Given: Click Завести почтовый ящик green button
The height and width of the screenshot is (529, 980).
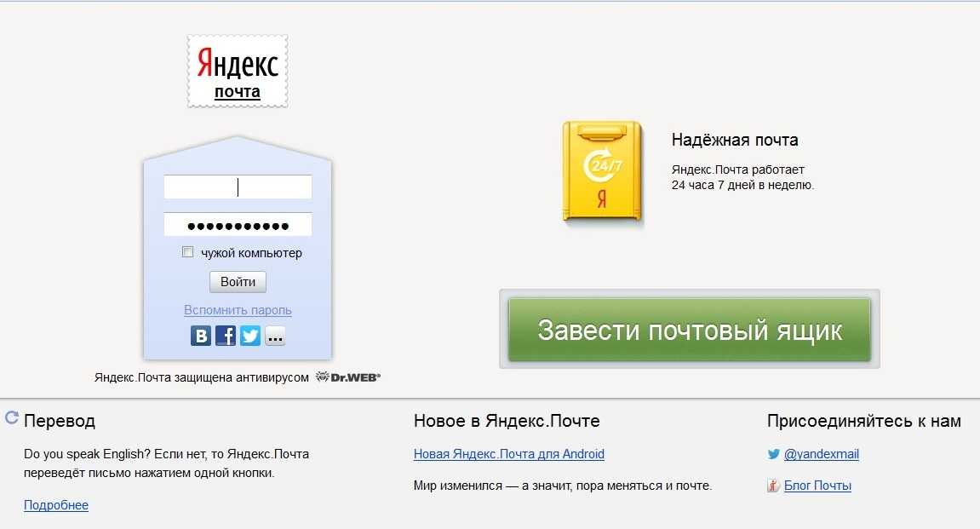Looking at the screenshot, I should tap(690, 330).
